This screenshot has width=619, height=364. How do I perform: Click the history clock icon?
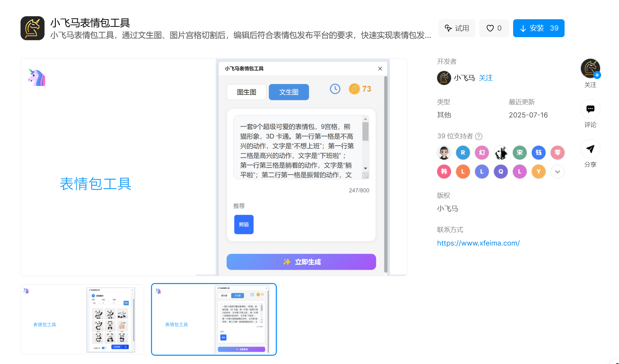[x=335, y=89]
